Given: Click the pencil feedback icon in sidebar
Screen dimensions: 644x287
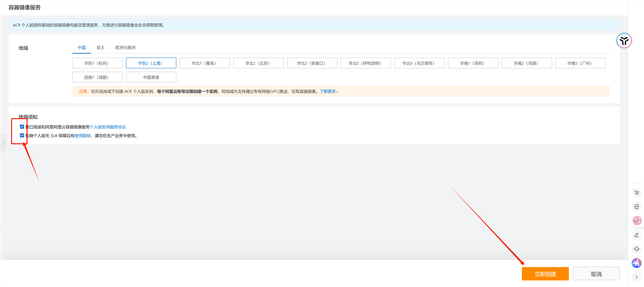Looking at the screenshot, I should click(x=636, y=235).
